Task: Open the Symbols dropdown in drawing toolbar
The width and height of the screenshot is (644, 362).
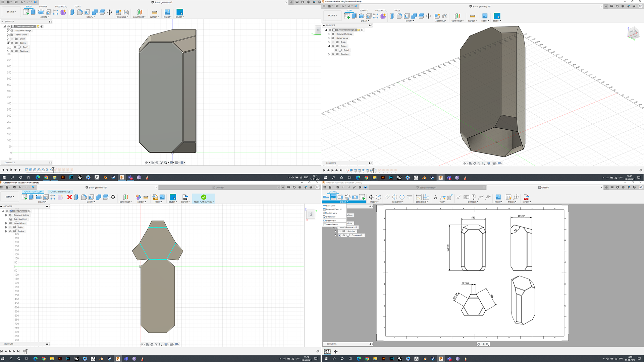Action: click(x=473, y=202)
